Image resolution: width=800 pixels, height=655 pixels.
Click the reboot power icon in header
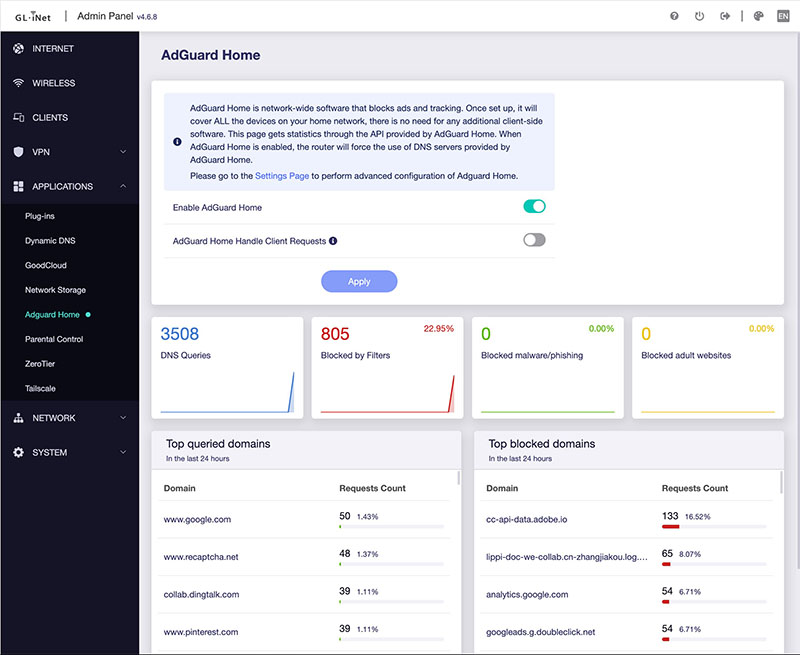(699, 16)
